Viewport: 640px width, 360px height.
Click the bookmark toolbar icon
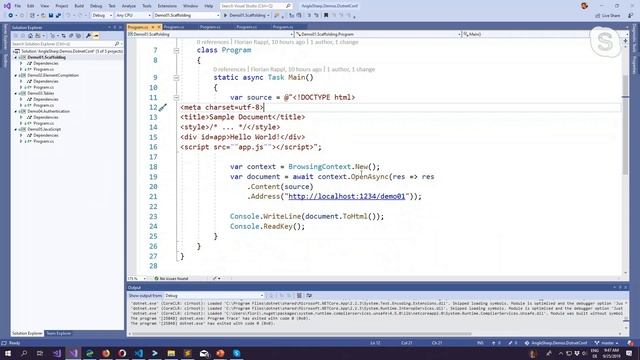click(x=326, y=16)
